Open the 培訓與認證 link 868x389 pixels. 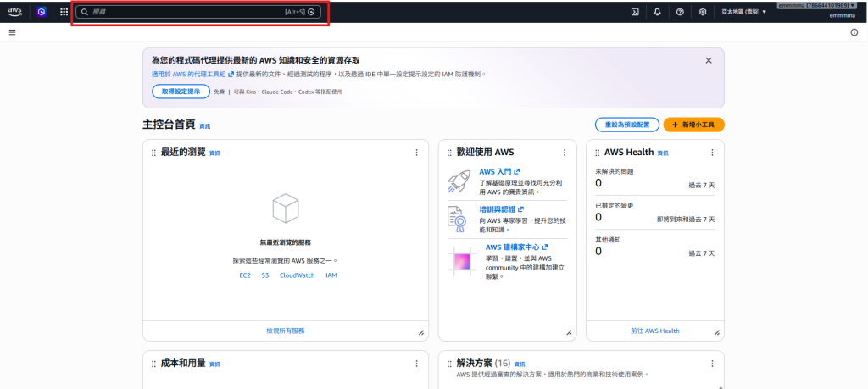click(501, 209)
